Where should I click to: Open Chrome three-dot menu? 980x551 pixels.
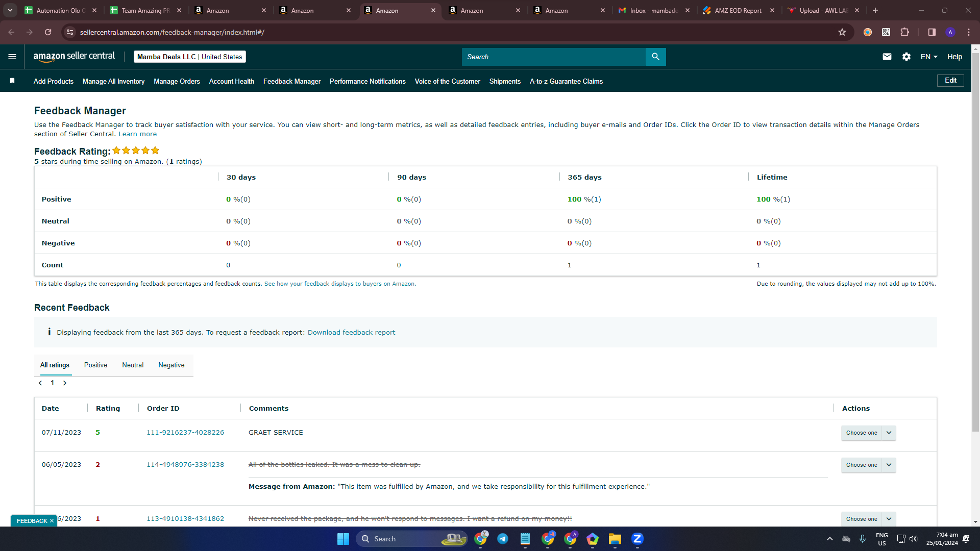point(969,32)
